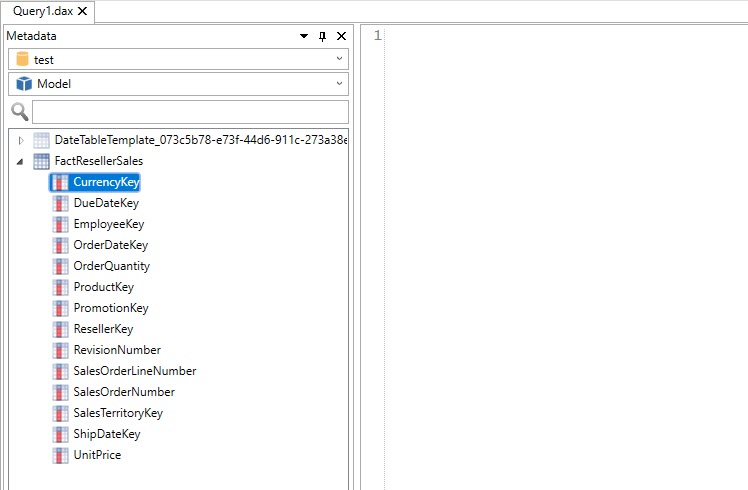Screen dimensions: 748x490
Task: Click the SalesOrderNumber column icon
Action: (60, 392)
